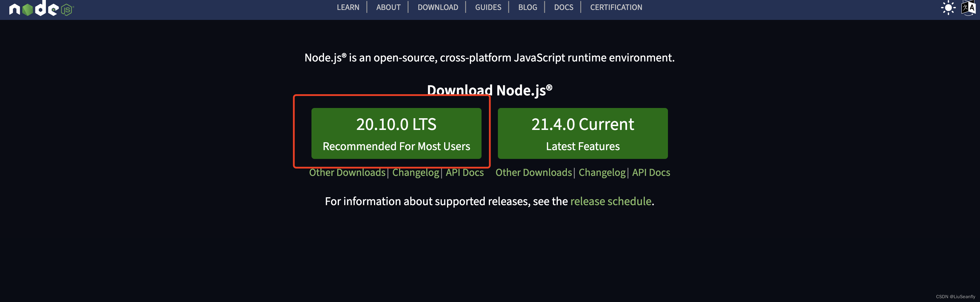The width and height of the screenshot is (980, 302).
Task: Open Other Downloads under the LTS button
Action: point(347,173)
